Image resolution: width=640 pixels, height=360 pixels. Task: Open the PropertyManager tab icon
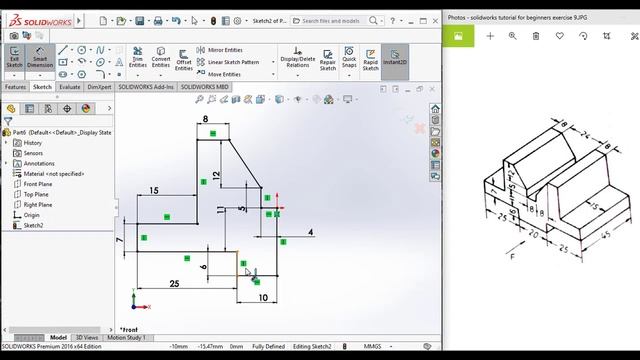29,109
